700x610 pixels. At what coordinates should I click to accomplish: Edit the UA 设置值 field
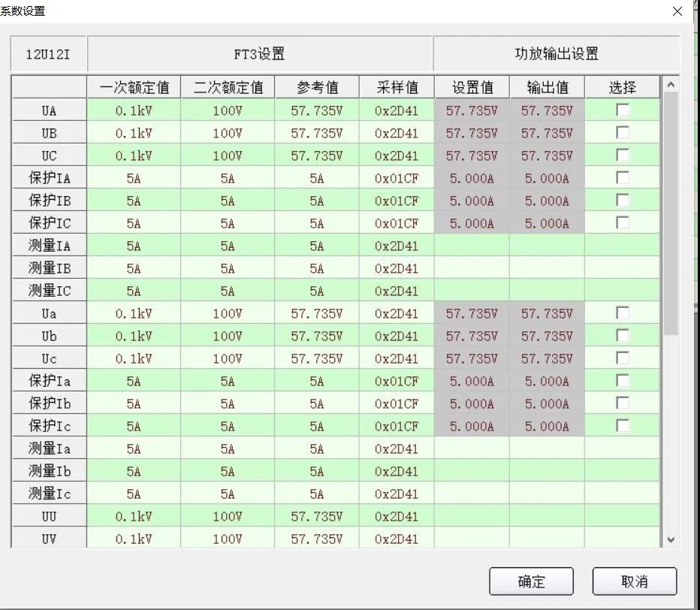(472, 110)
